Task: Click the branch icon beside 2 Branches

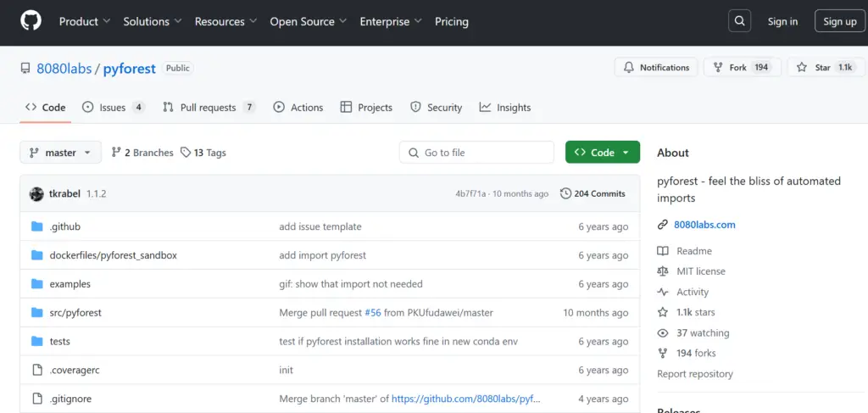Action: point(116,153)
